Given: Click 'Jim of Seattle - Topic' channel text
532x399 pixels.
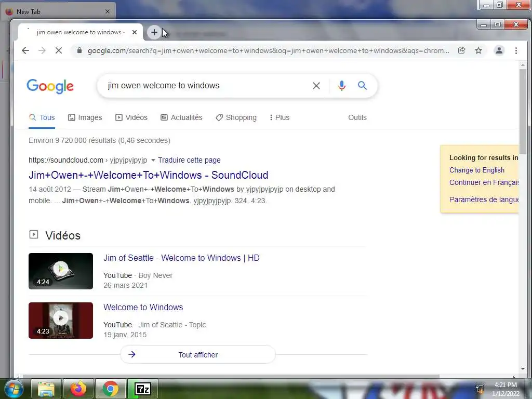Looking at the screenshot, I should [x=172, y=325].
